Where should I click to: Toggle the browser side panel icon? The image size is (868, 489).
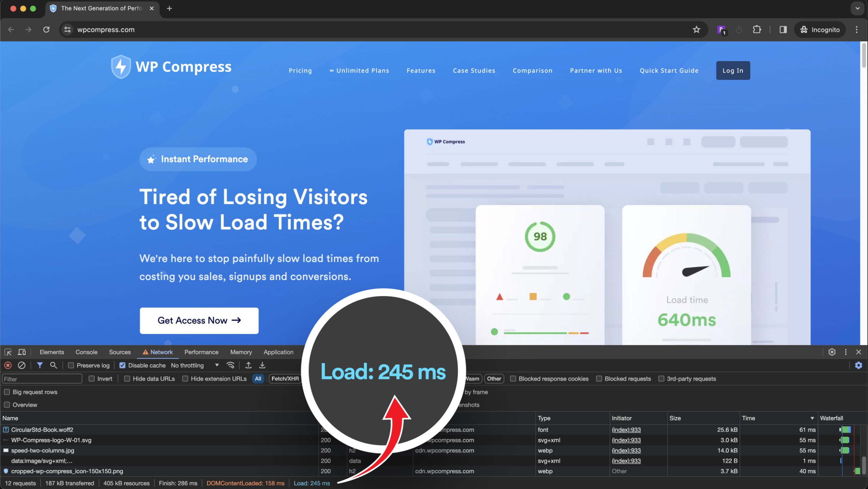click(x=783, y=30)
